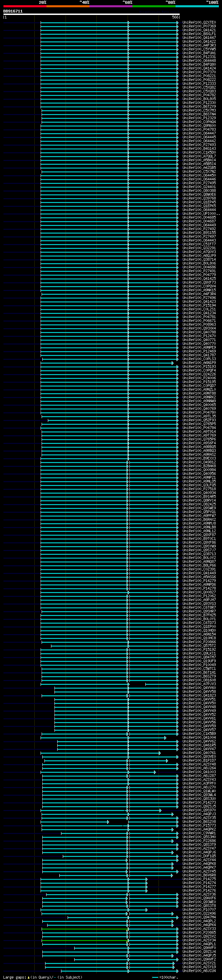Select hit label UniRef100_P12331
This screenshot has height=980, width=222.
tap(199, 57)
